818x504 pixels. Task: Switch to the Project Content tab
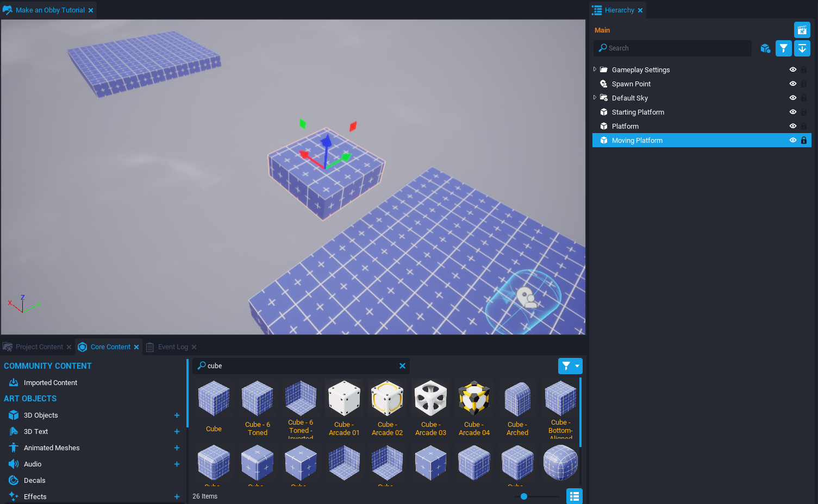pyautogui.click(x=37, y=346)
